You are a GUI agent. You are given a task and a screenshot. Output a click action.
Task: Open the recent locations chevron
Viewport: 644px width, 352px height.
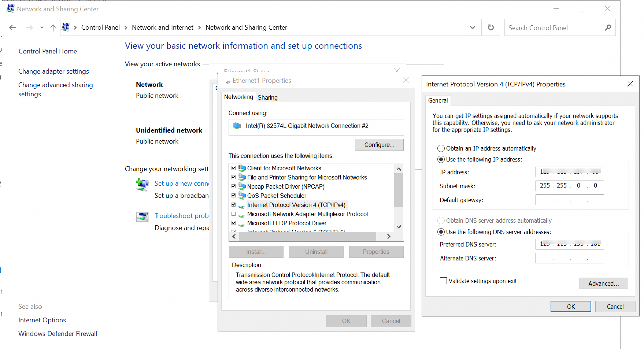tap(42, 28)
